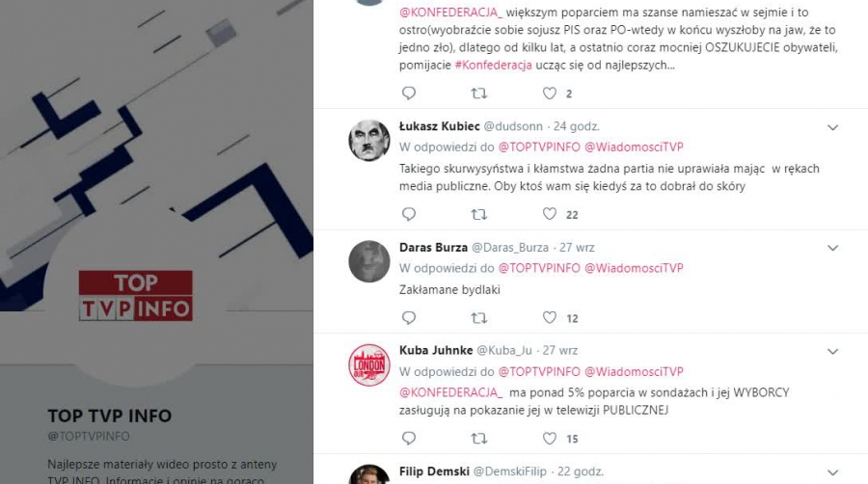Reply to Kuba Juhnke's tweet

(409, 438)
